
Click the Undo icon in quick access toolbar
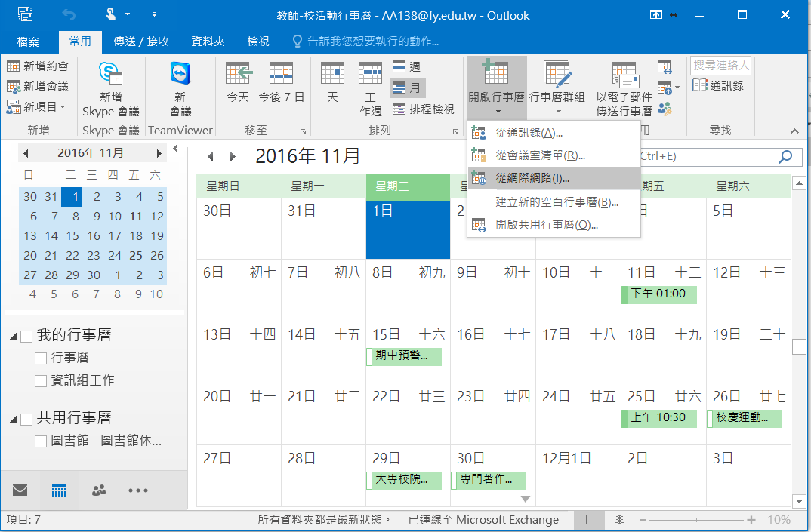pyautogui.click(x=68, y=14)
